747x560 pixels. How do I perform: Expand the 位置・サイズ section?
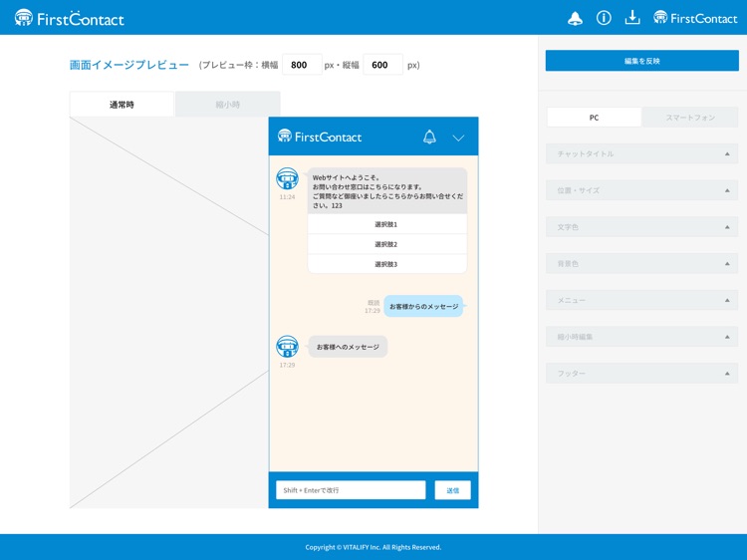pos(641,190)
